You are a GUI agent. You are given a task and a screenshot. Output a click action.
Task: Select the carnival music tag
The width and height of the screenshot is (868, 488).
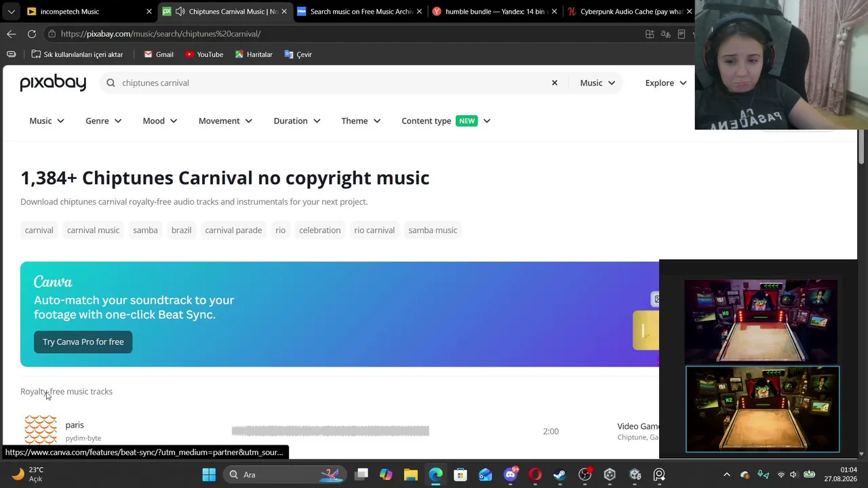[93, 230]
